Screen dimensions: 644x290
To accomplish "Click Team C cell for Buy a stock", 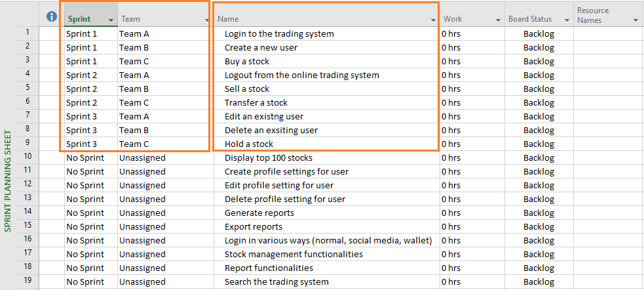I will (166, 61).
